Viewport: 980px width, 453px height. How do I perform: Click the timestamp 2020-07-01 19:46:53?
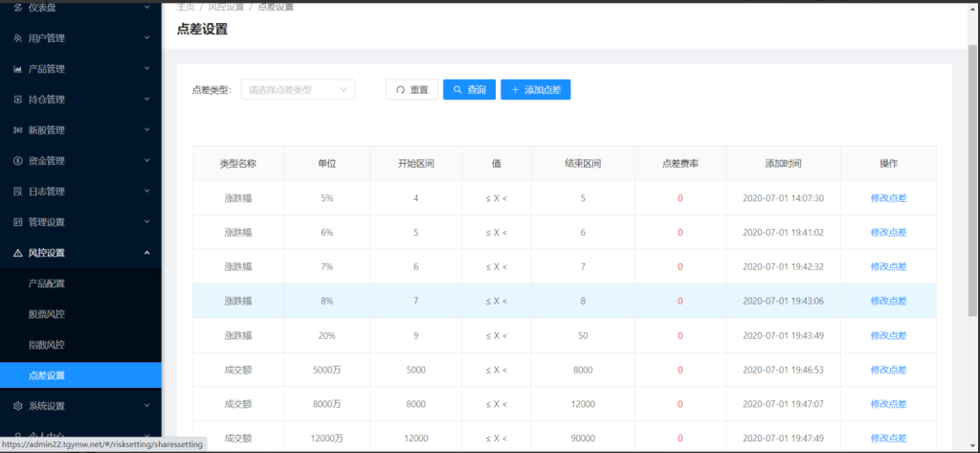783,370
